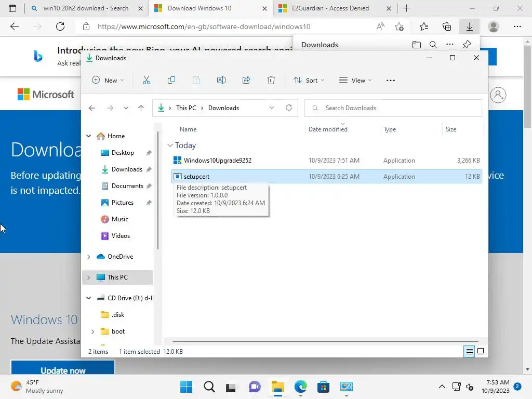Click the Windows Start button
The height and width of the screenshot is (399, 532).
pos(186,387)
